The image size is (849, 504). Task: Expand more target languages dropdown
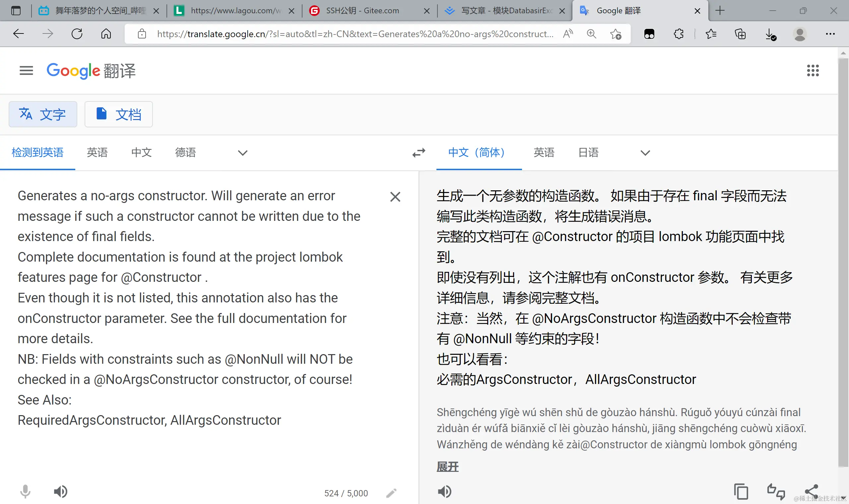(645, 153)
